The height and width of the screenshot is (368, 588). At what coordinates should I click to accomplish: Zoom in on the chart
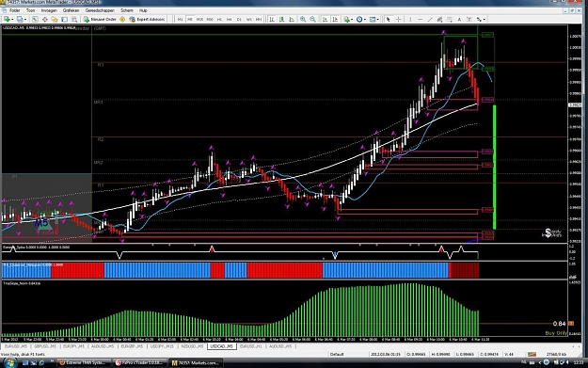pyautogui.click(x=303, y=19)
